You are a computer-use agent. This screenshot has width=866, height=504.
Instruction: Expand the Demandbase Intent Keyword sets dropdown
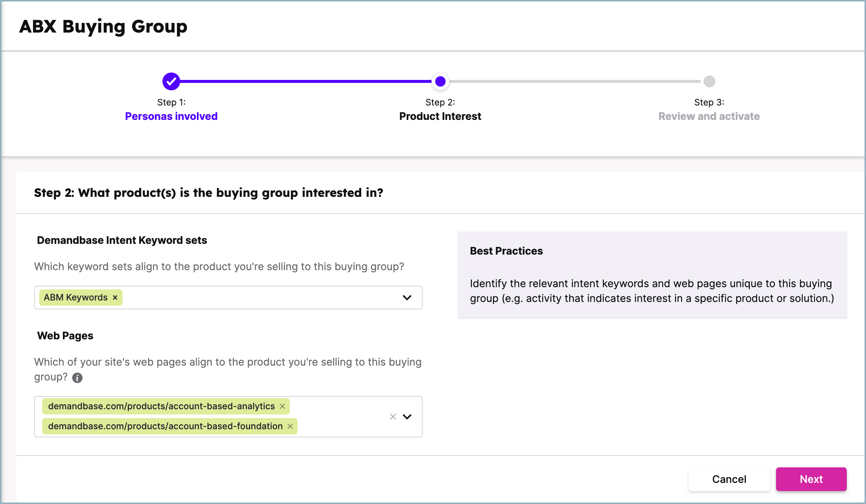407,298
